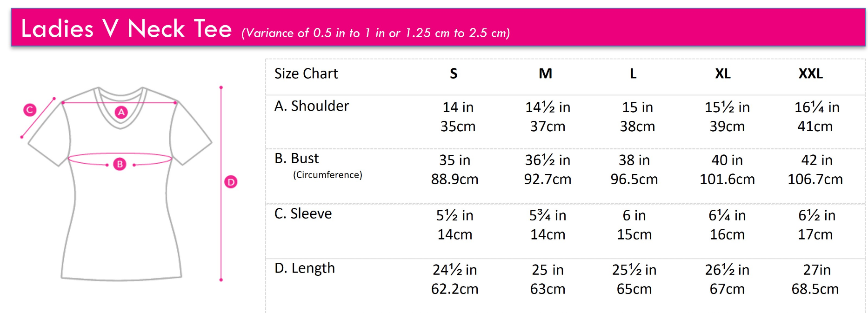This screenshot has height=313, width=868.
Task: Click the C. Sleeve row label
Action: 303,213
